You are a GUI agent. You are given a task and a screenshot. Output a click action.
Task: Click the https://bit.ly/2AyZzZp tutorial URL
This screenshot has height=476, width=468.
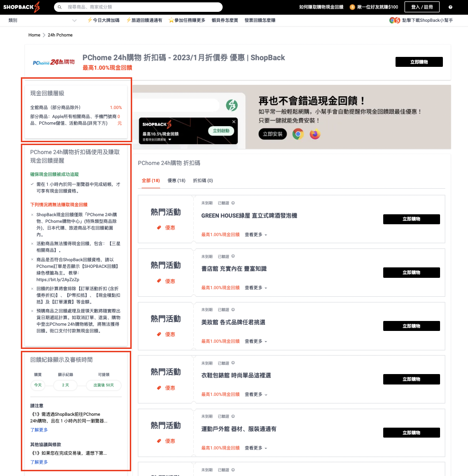pyautogui.click(x=58, y=280)
